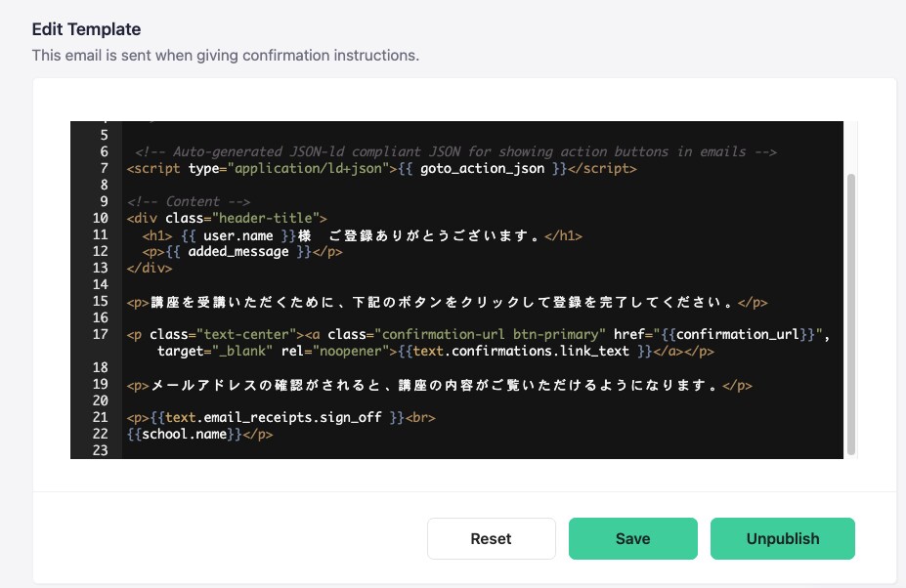Click empty line 14 in the editor

pyautogui.click(x=483, y=285)
